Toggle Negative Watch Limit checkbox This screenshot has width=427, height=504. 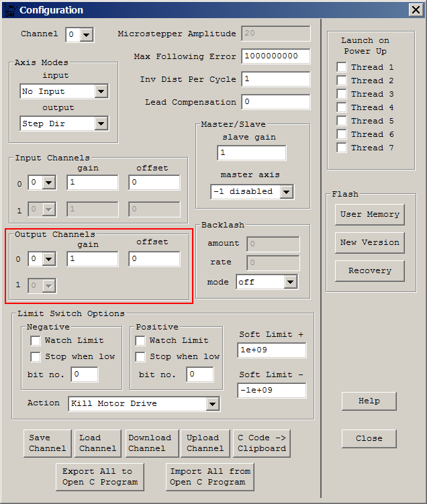(36, 340)
